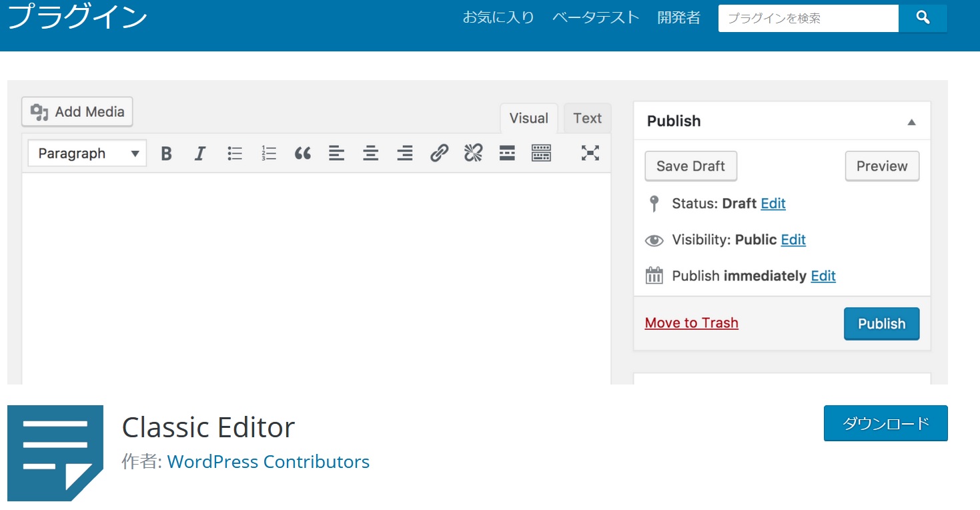
Task: Remove the current link
Action: click(473, 153)
